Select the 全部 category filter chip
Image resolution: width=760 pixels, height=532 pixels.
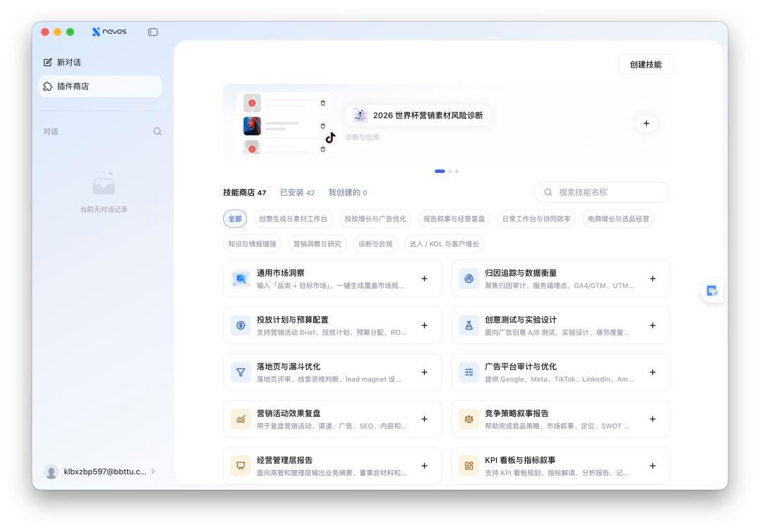pos(235,219)
